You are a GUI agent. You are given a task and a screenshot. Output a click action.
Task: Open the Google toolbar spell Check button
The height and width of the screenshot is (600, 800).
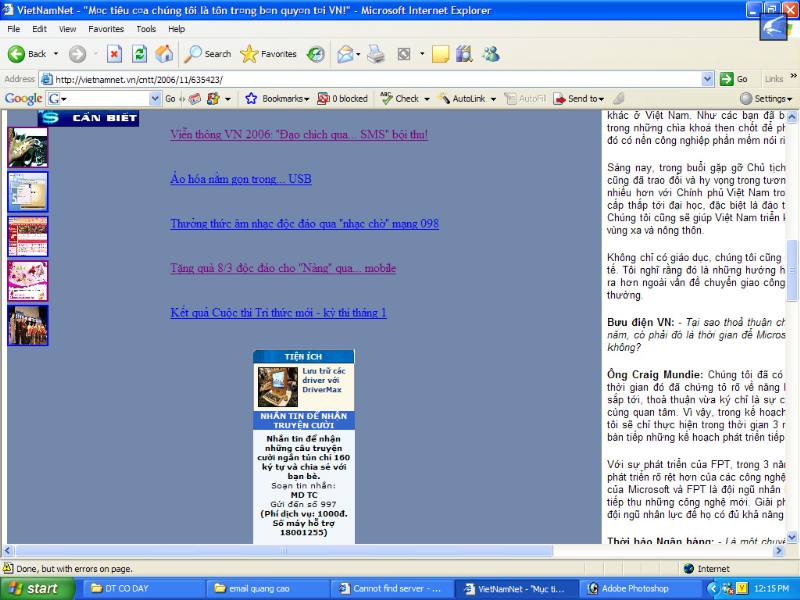click(400, 99)
